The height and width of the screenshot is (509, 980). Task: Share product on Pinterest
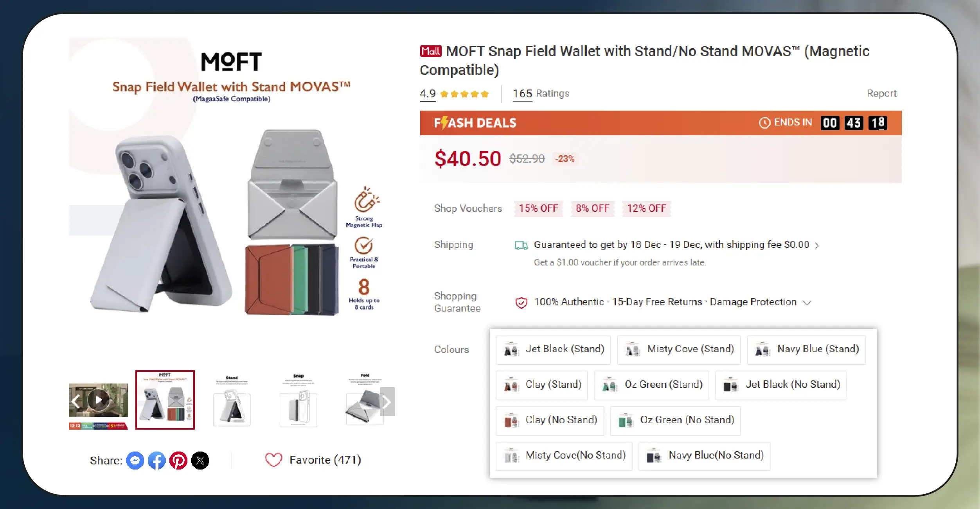(178, 461)
